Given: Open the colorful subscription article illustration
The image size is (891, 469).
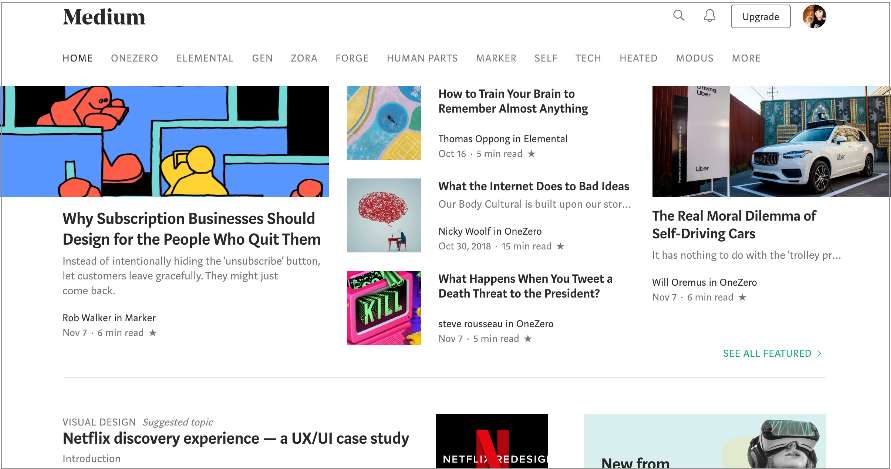Looking at the screenshot, I should [164, 142].
